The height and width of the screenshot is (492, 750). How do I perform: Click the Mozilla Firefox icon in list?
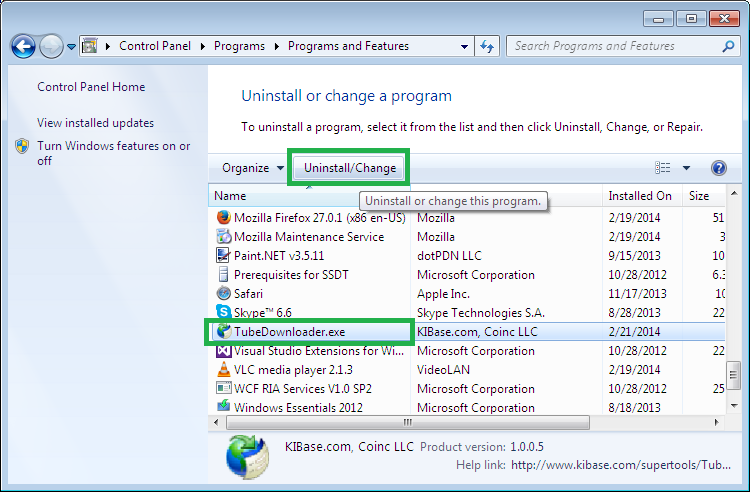[223, 218]
